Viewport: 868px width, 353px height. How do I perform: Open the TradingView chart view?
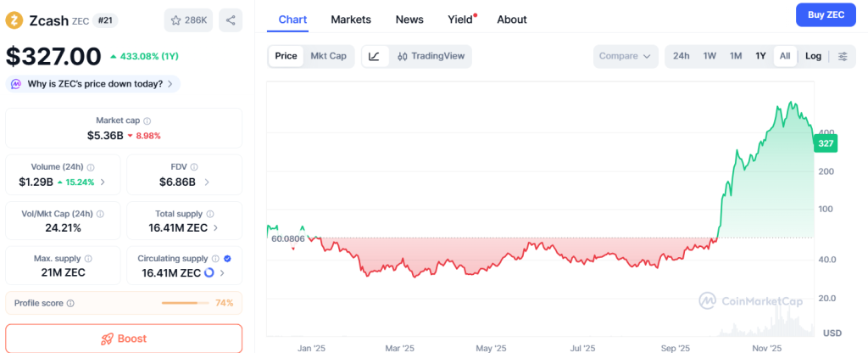[431, 56]
